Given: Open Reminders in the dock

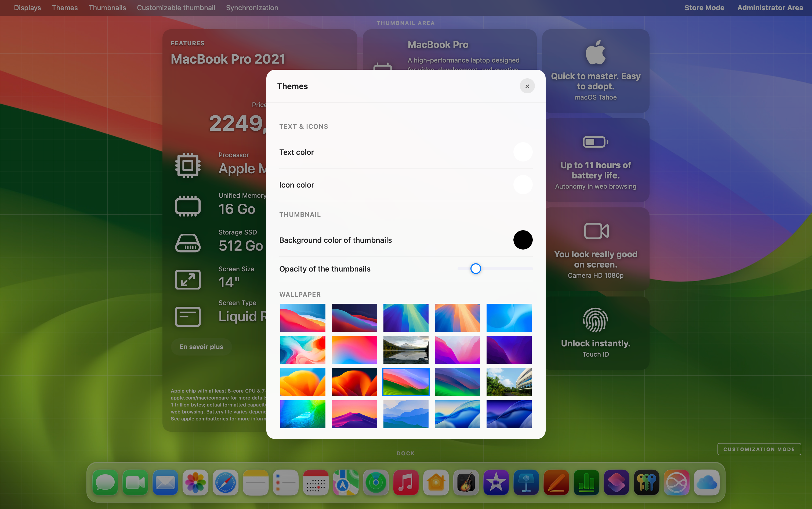Looking at the screenshot, I should [x=286, y=482].
